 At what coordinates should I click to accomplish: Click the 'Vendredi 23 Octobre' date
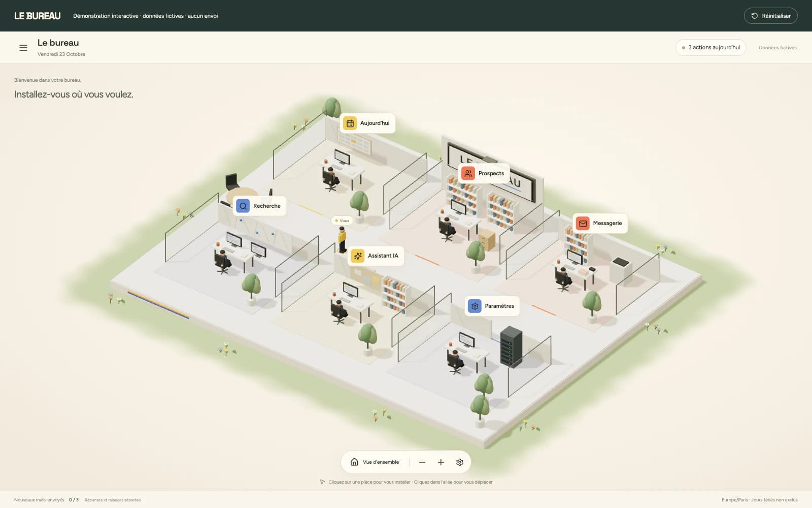click(x=61, y=54)
